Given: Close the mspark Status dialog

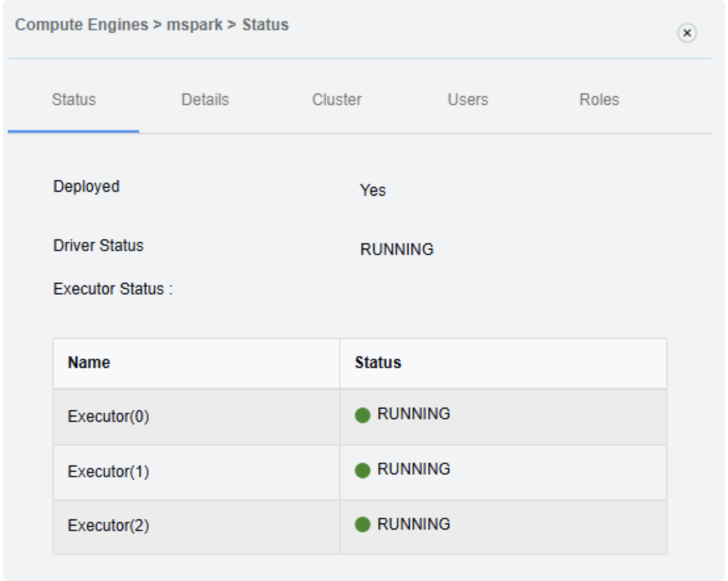Looking at the screenshot, I should coord(687,33).
